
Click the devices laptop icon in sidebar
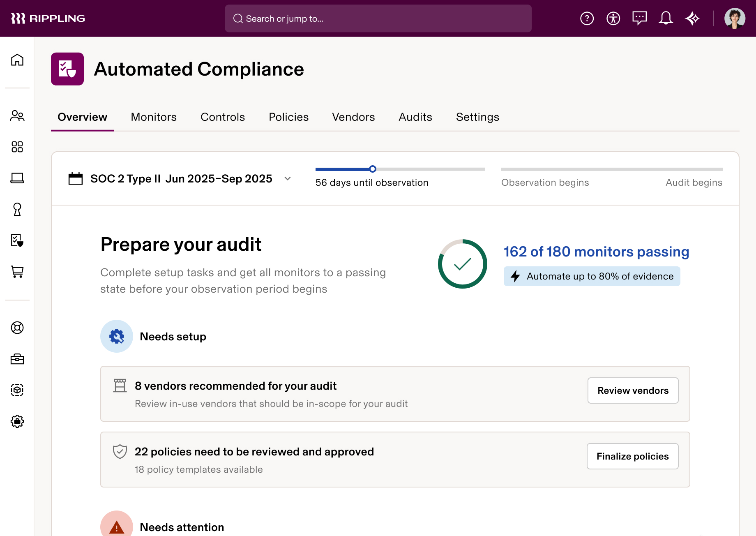pos(17,178)
